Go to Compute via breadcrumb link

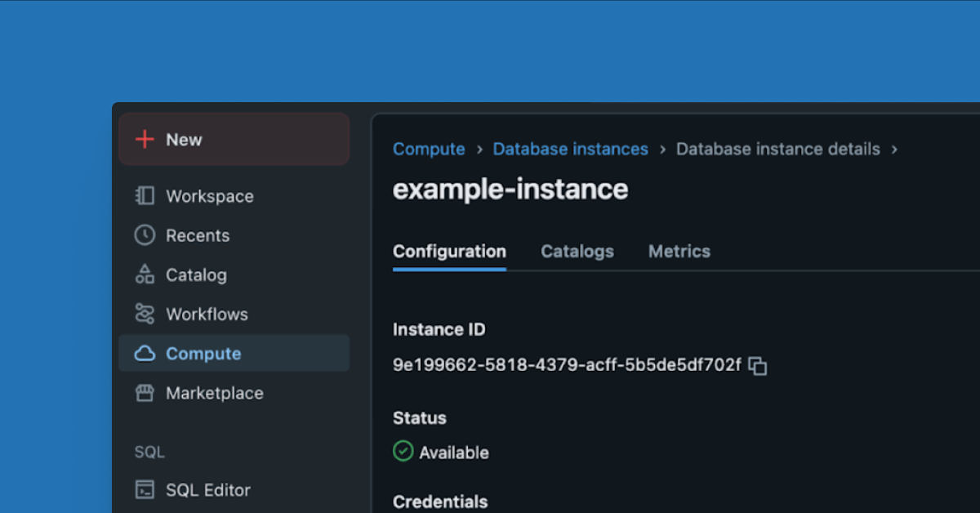[x=429, y=149]
